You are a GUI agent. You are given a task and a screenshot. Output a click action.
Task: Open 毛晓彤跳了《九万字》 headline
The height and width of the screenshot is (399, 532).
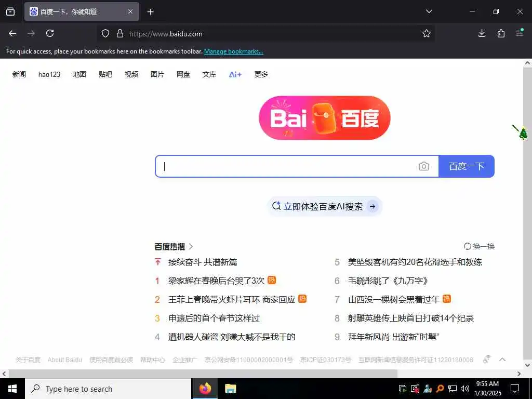point(388,281)
